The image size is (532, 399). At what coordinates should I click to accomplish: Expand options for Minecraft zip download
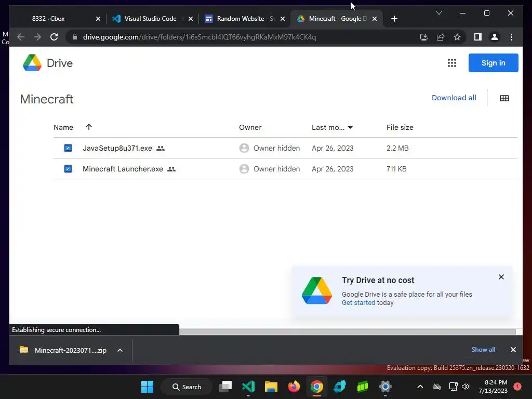point(120,350)
